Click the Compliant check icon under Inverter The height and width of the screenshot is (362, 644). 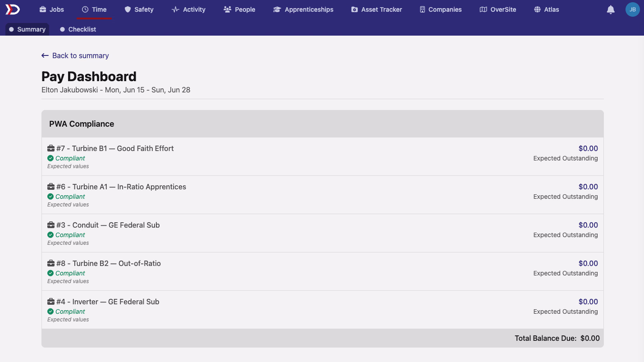[50, 312]
